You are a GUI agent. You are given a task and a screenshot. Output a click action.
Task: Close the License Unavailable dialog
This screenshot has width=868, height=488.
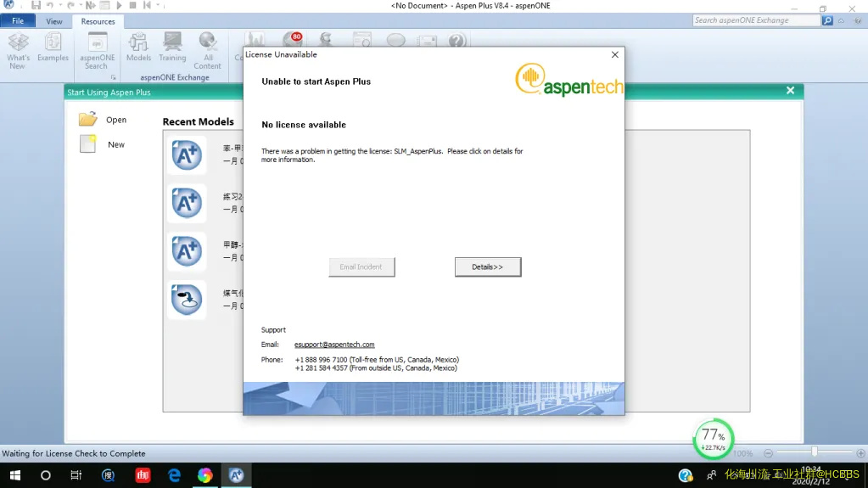click(614, 55)
